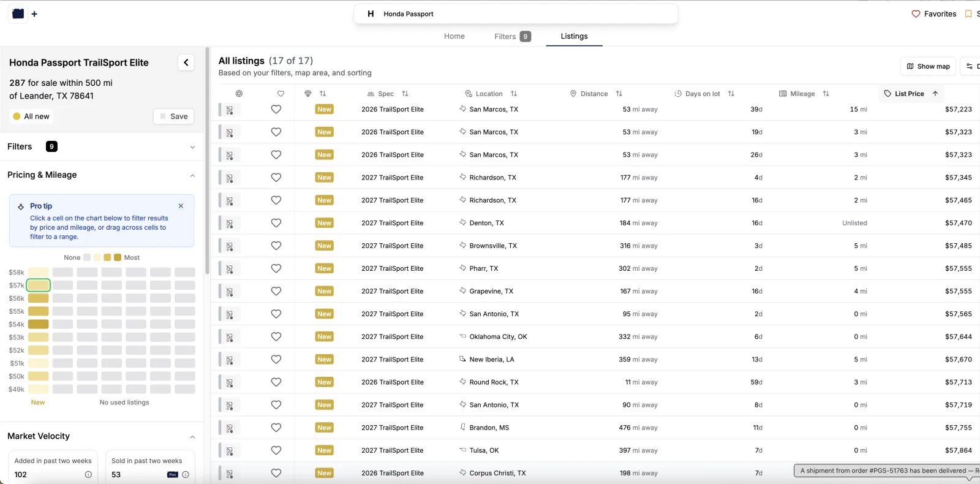The height and width of the screenshot is (484, 980).
Task: Open the Filters tab
Action: click(512, 36)
